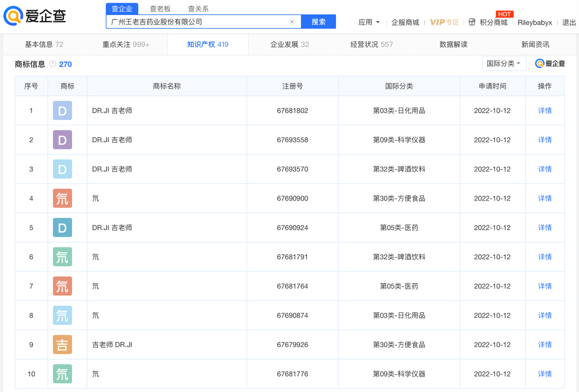This screenshot has width=579, height=392.
Task: Click trademark name 吉老师 DR.JI in row 9
Action: click(112, 345)
